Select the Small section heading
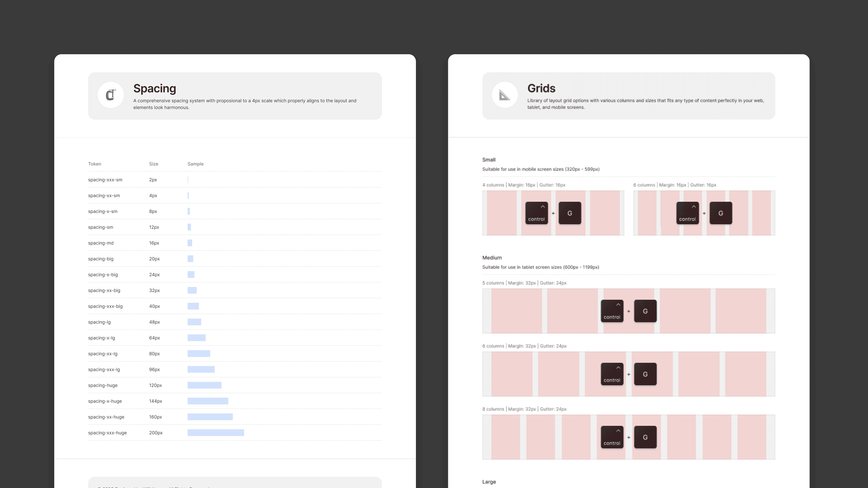 (488, 160)
